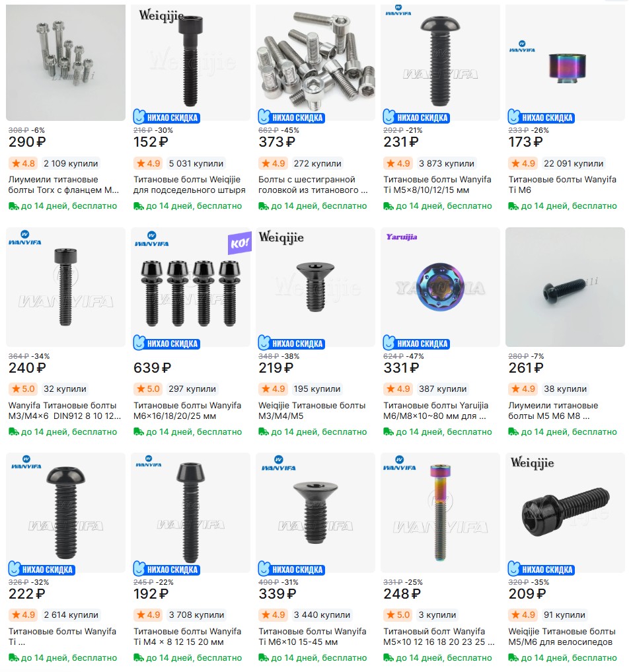Open the title Титановые болты Yaruijia M6/M8×10~80 мм

pos(435,410)
